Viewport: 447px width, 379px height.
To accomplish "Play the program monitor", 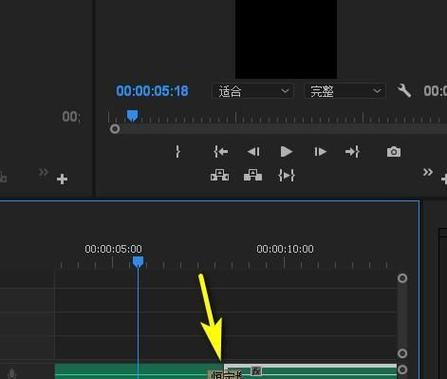I will pyautogui.click(x=286, y=152).
